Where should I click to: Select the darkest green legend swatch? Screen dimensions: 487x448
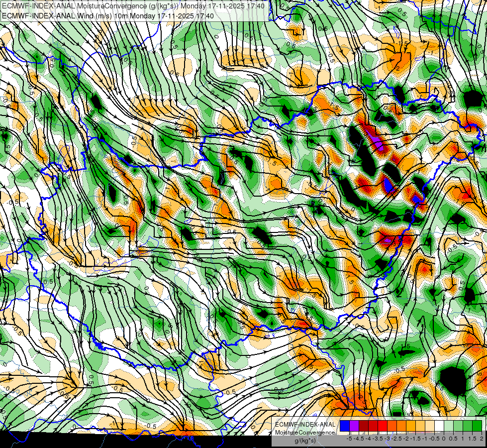pos(477,426)
